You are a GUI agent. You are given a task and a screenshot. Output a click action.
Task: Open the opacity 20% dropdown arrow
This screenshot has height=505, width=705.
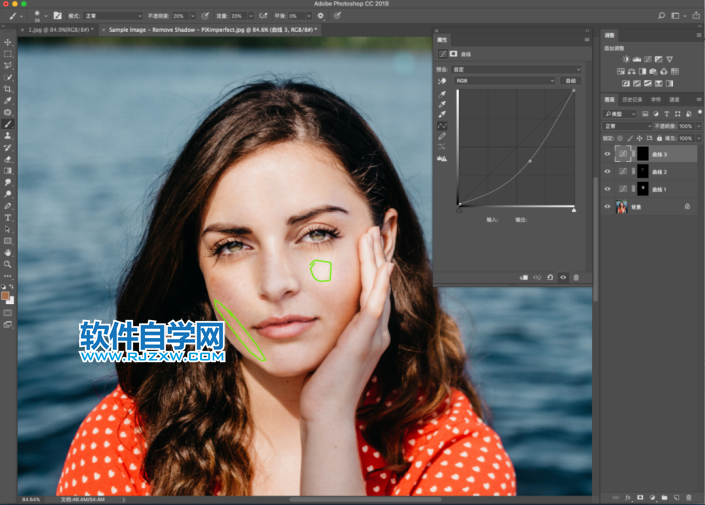[x=193, y=16]
